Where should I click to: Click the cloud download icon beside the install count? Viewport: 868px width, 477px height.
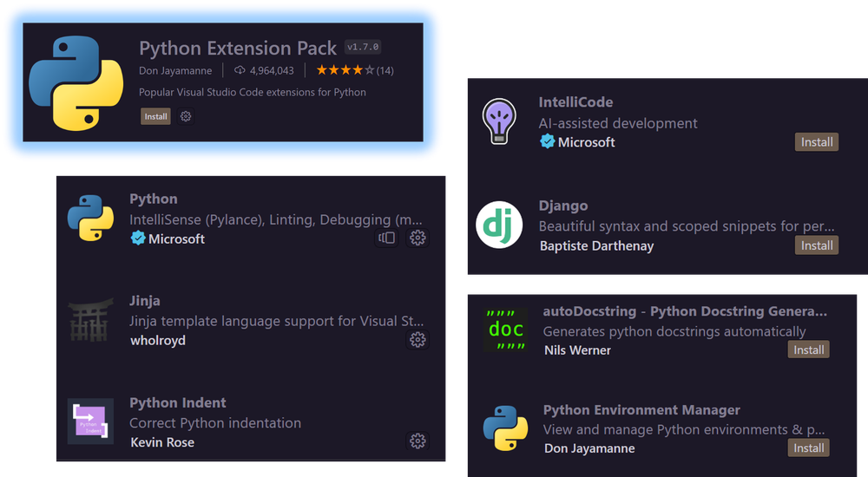click(240, 70)
